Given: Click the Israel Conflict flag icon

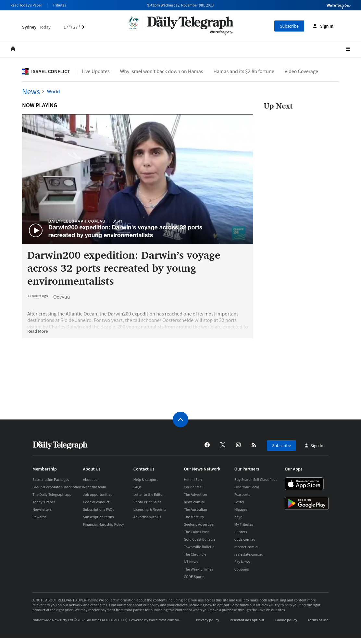Looking at the screenshot, I should tap(25, 71).
